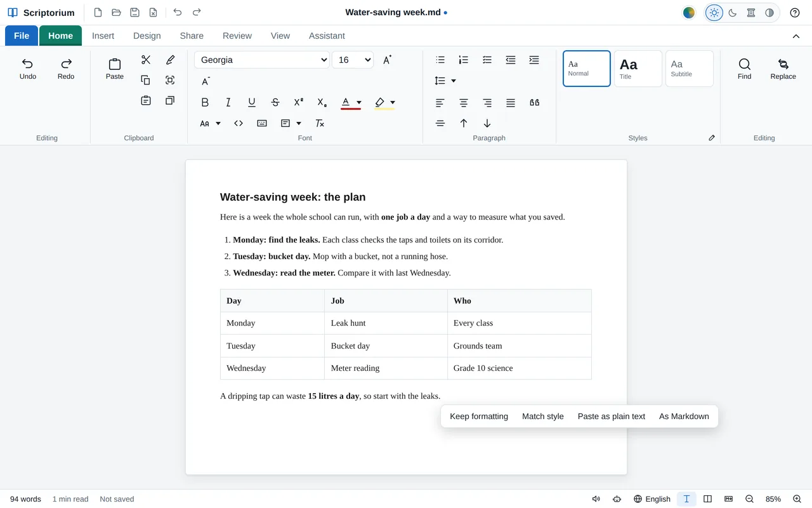Clear formatting with the Tx icon
The height and width of the screenshot is (508, 812).
coord(320,123)
